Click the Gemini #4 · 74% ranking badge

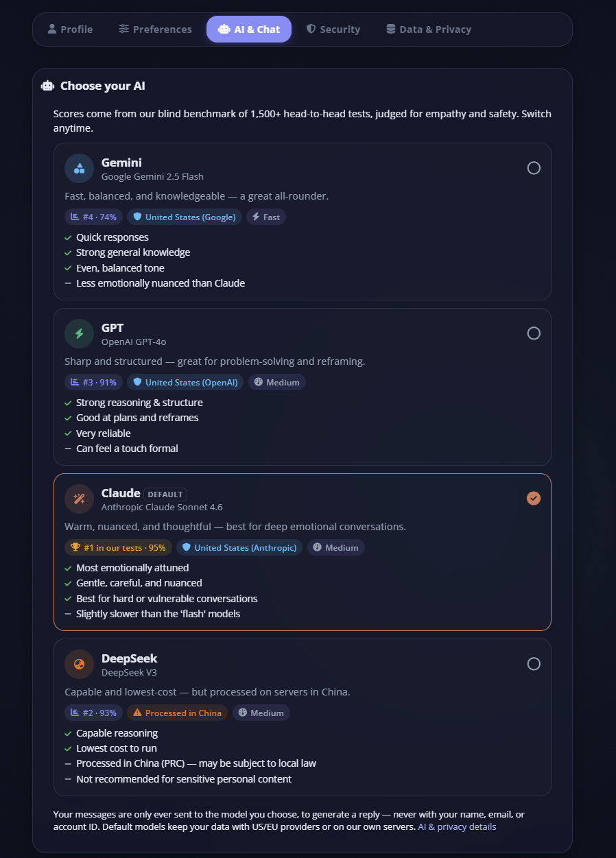pos(93,217)
